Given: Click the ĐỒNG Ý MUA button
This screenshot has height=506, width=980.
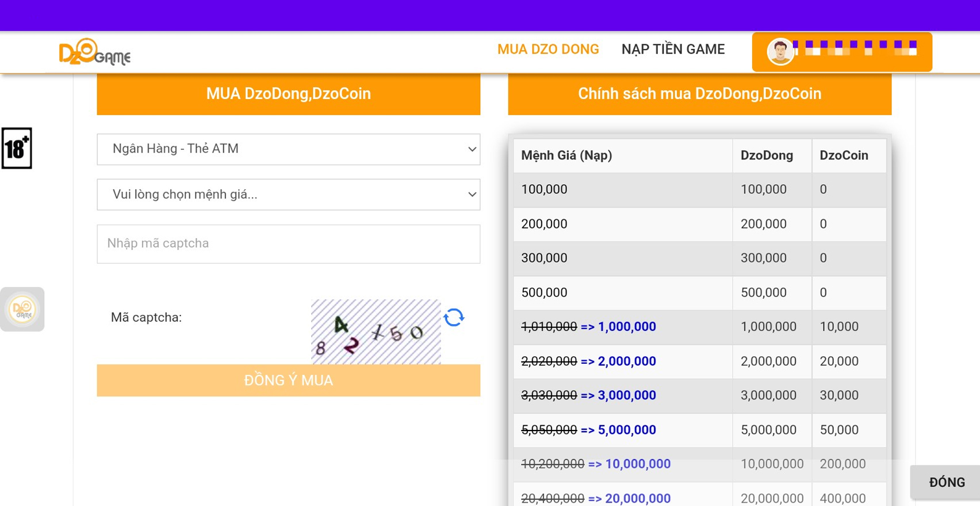Looking at the screenshot, I should pyautogui.click(x=289, y=381).
